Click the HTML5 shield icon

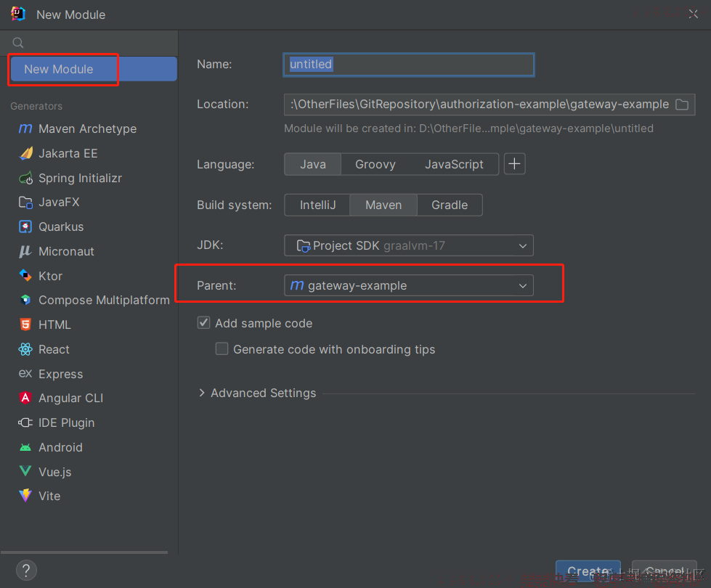click(25, 324)
